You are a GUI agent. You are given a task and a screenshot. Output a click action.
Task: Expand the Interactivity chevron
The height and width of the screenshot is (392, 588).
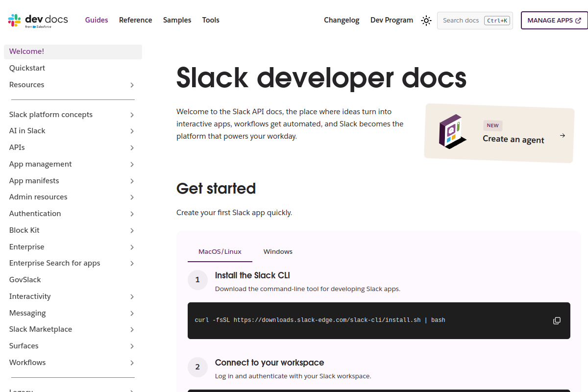point(132,297)
